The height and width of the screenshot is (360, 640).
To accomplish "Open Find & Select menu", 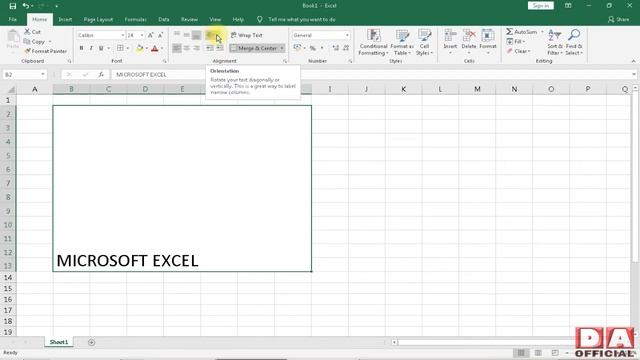I will tap(574, 42).
